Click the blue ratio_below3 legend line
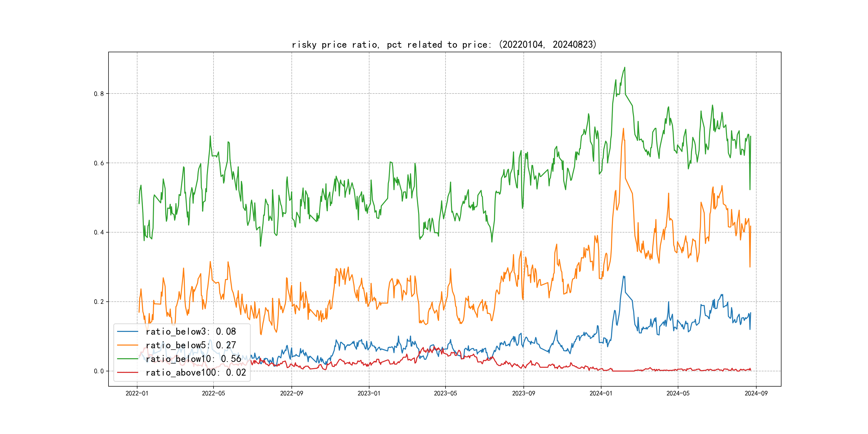Image resolution: width=868 pixels, height=434 pixels. pyautogui.click(x=127, y=332)
